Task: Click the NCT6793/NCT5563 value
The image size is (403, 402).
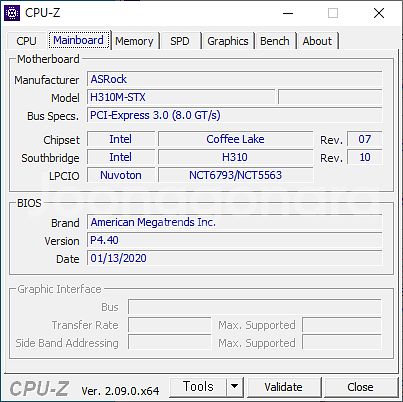Action: point(235,175)
